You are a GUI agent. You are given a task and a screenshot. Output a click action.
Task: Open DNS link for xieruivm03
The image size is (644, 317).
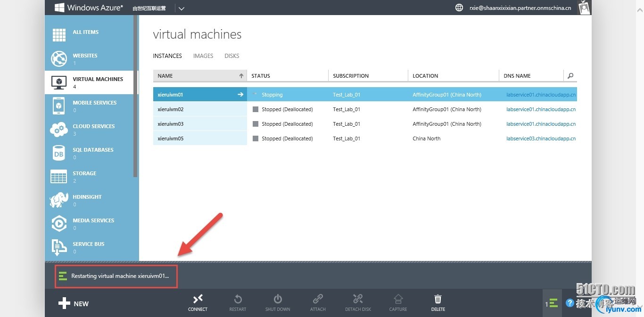541,124
